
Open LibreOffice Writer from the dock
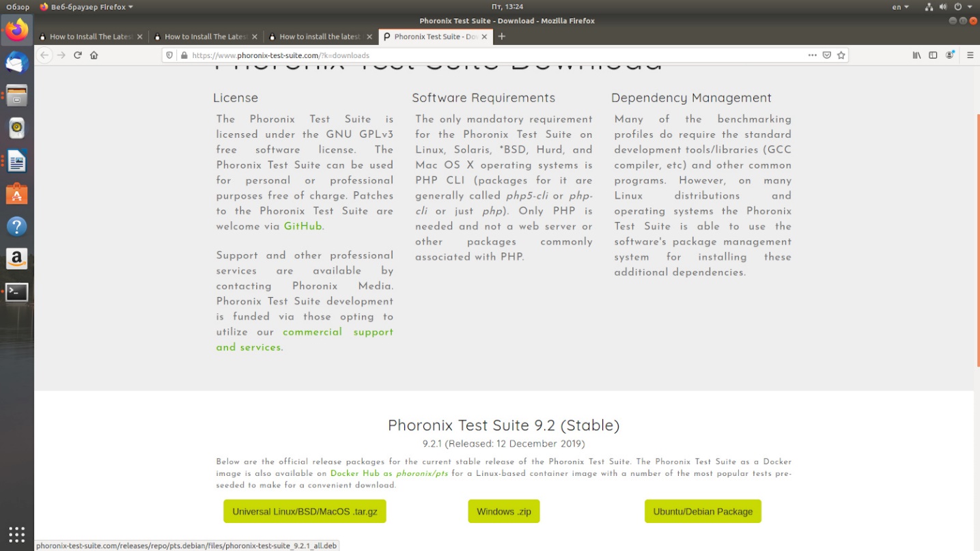click(17, 161)
